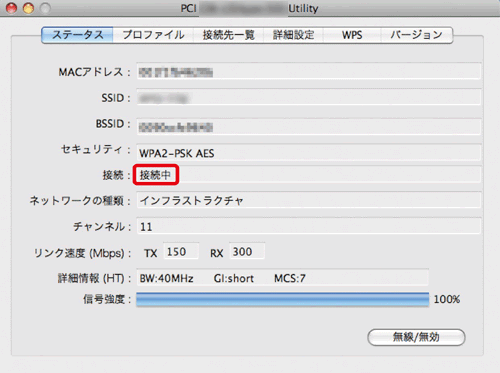Click the インフラストラクチャ network type field
500x373 pixels.
click(309, 200)
